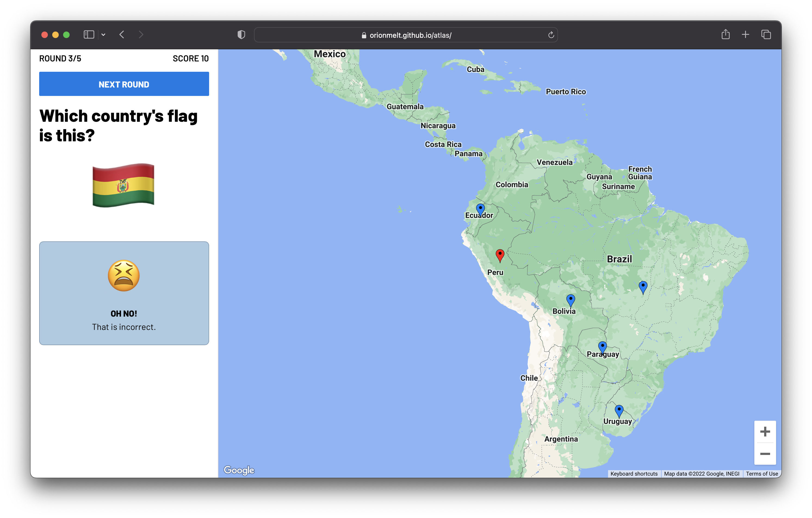Click the privacy shield icon
Image resolution: width=812 pixels, height=518 pixels.
[241, 35]
